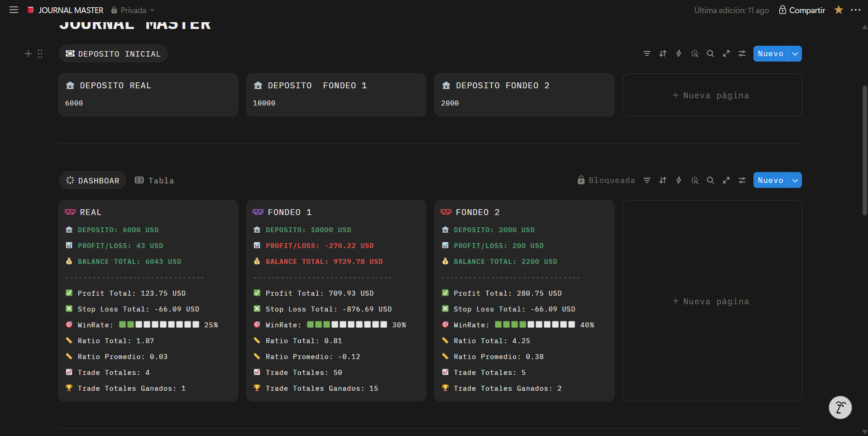The width and height of the screenshot is (868, 436).
Task: Open the round assistant button at bottom right
Action: click(x=840, y=407)
